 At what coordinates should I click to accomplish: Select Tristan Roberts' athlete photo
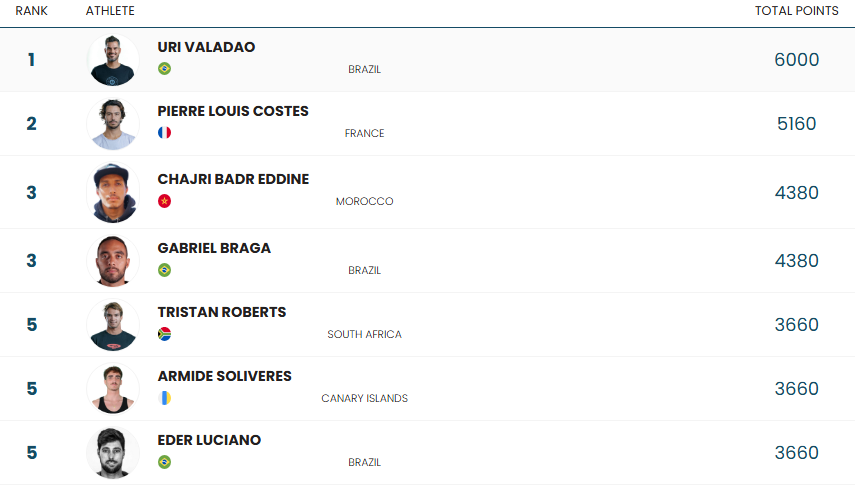(113, 325)
